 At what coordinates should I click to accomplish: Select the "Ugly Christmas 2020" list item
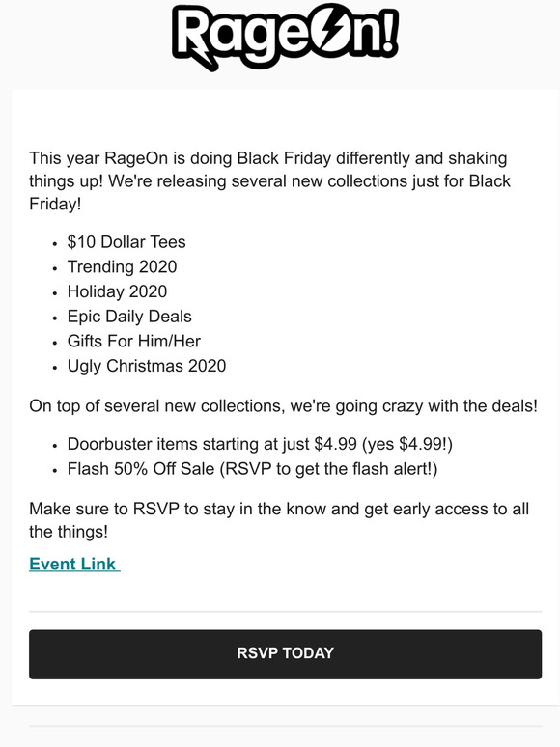[147, 366]
